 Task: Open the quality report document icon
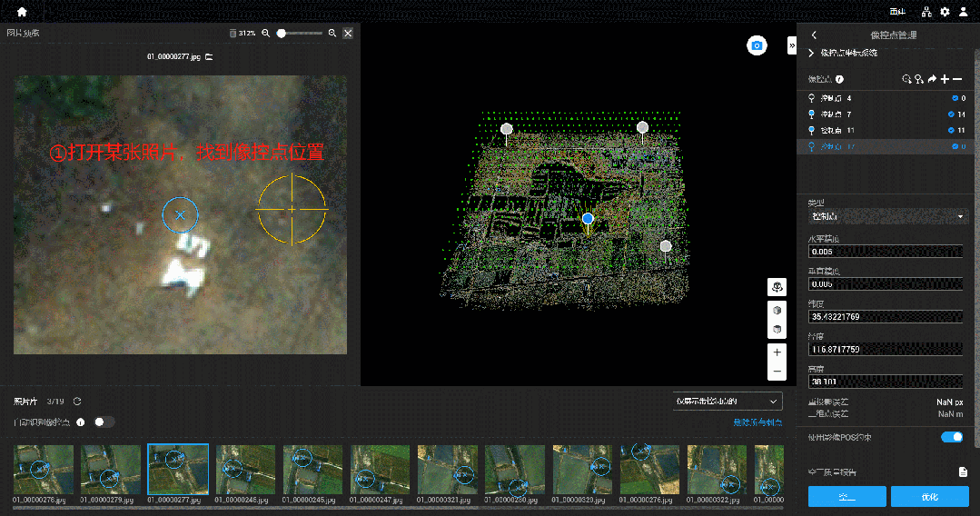pyautogui.click(x=963, y=471)
